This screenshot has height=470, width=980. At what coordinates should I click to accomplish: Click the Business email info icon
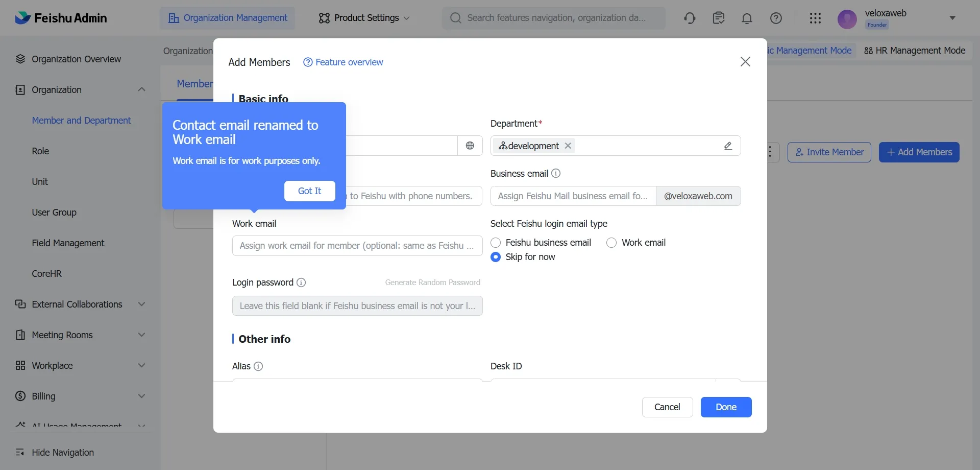tap(556, 174)
